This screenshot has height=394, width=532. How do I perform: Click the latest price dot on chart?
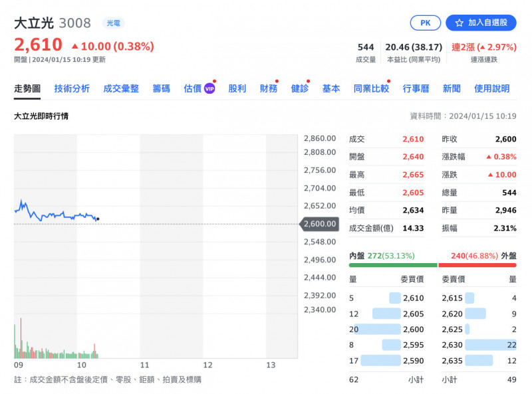tap(98, 219)
